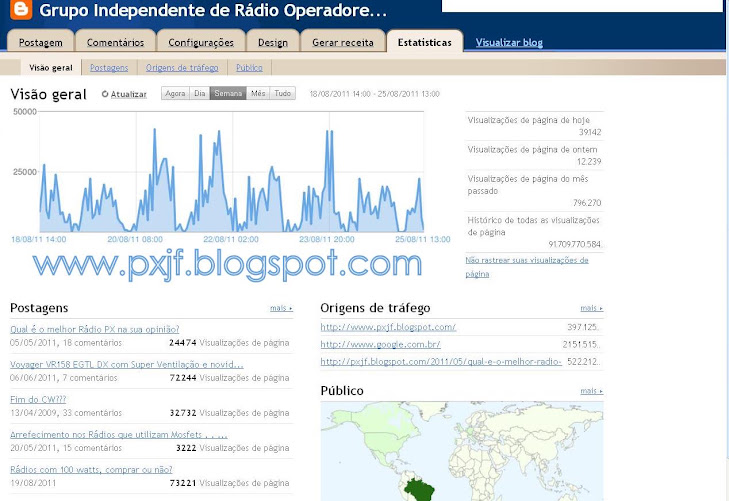Click the Atualizar refresh icon

(105, 94)
